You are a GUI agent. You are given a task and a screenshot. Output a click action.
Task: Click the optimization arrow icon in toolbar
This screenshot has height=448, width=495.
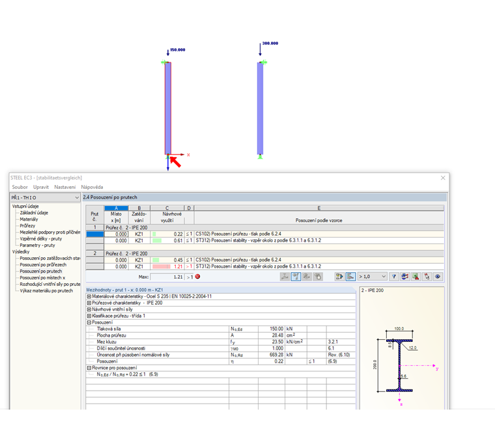[339, 277]
